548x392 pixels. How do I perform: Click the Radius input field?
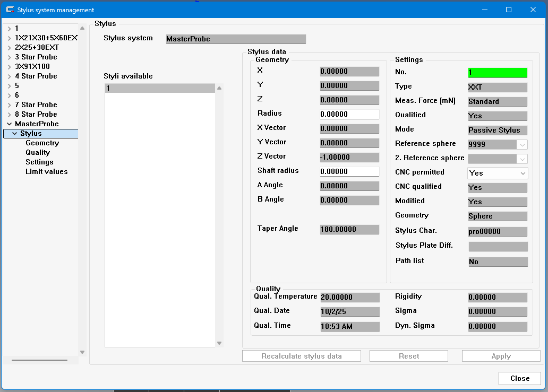(x=349, y=114)
